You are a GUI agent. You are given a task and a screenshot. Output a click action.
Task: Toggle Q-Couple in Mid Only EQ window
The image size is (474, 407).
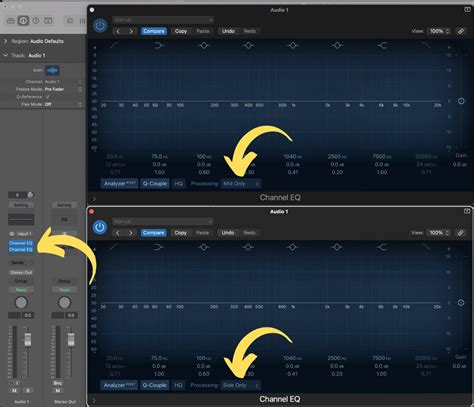pyautogui.click(x=155, y=183)
